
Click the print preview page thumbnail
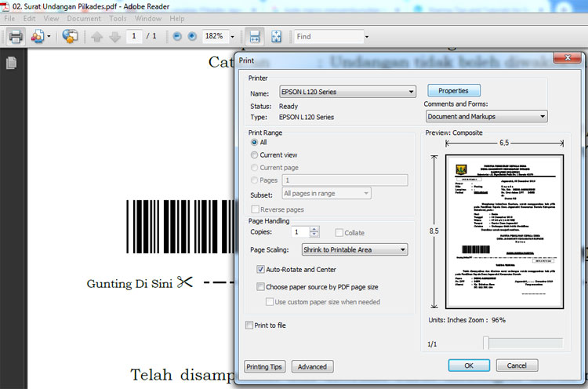pos(504,231)
